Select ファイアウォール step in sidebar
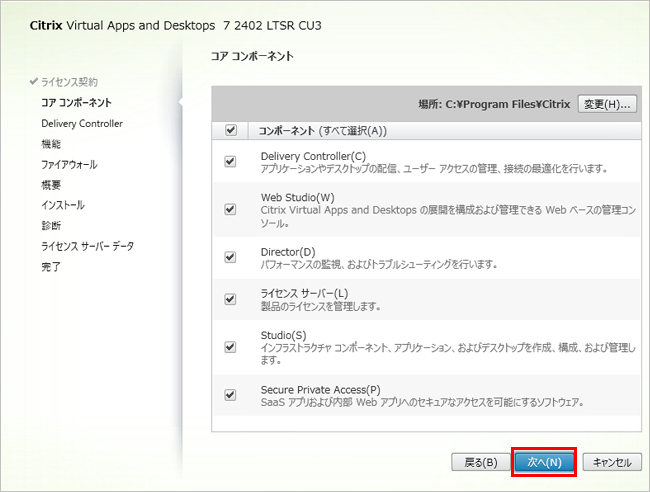Viewport: 650px width, 492px height. [69, 164]
